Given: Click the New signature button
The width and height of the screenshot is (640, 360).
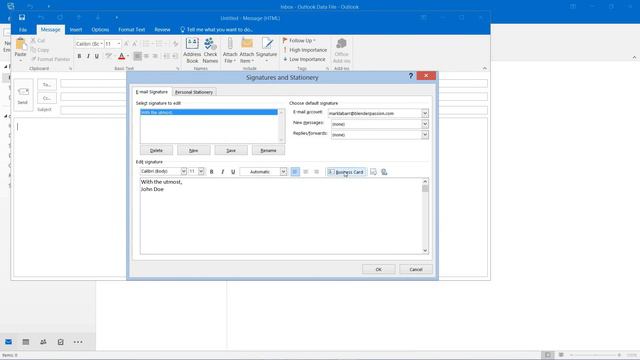Looking at the screenshot, I should tap(193, 150).
